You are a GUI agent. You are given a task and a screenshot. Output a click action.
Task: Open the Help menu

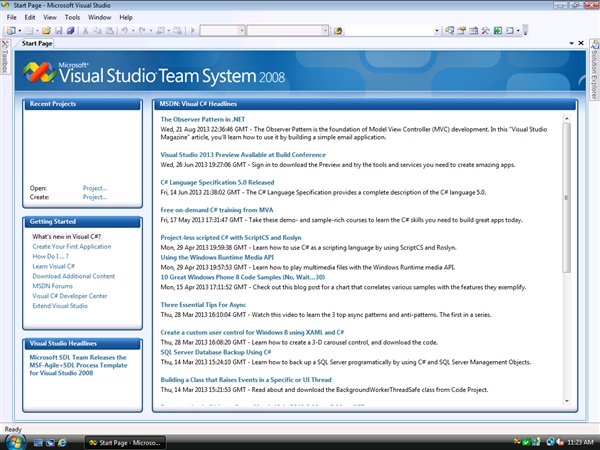pyautogui.click(x=126, y=17)
